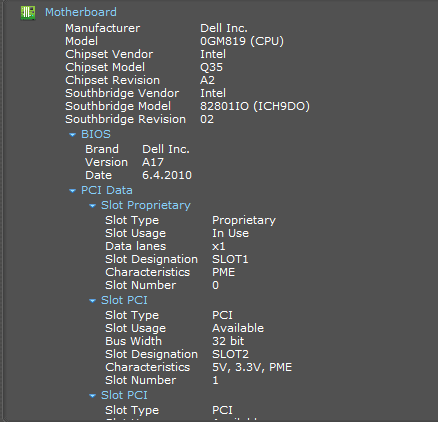Viewport: 438px width, 422px height.
Task: Select the BIOS Version value A17
Action: 153,162
